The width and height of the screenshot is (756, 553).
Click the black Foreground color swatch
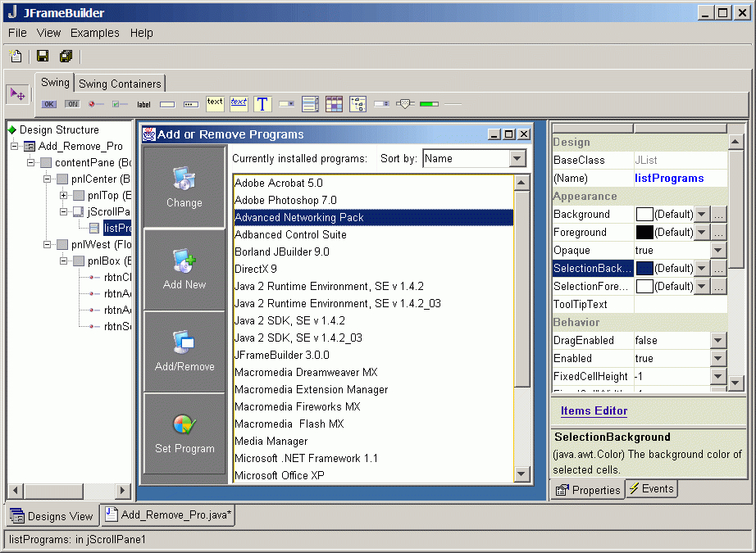(644, 233)
